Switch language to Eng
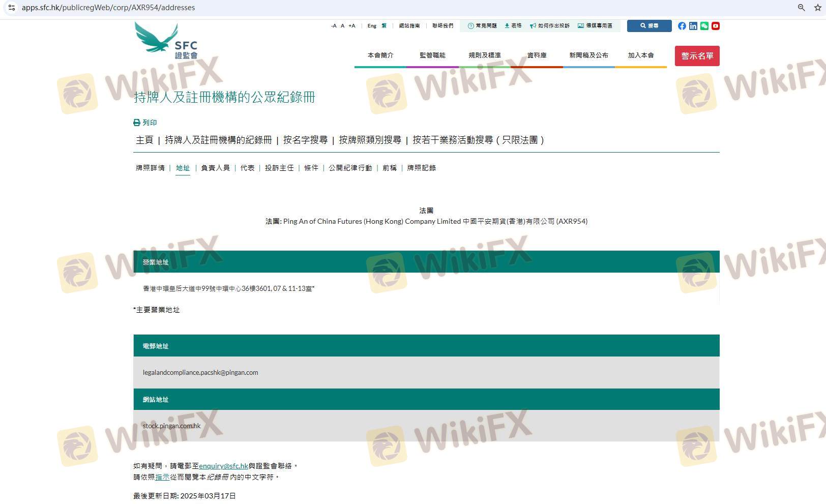 point(372,26)
